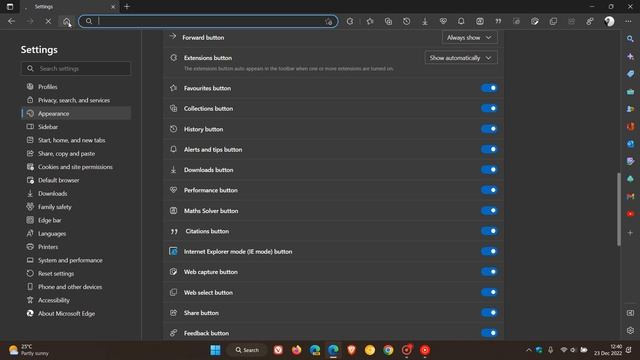Stop loading the page with the X button
Viewport: 640px width, 360px height.
coord(48,21)
